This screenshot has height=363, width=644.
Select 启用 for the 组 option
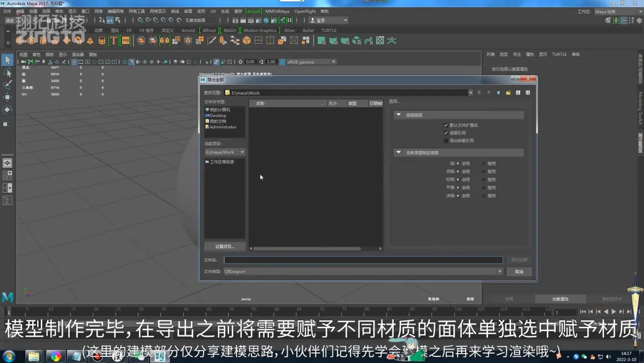tap(458, 163)
